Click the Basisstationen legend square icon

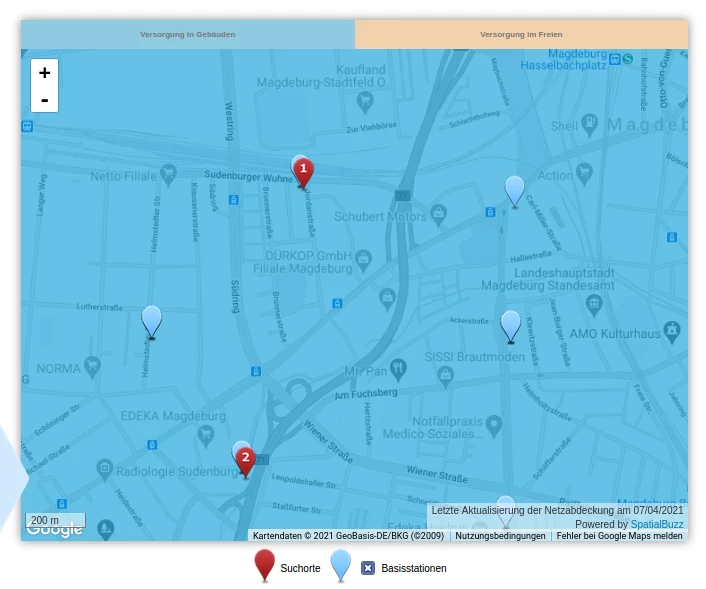tap(367, 568)
